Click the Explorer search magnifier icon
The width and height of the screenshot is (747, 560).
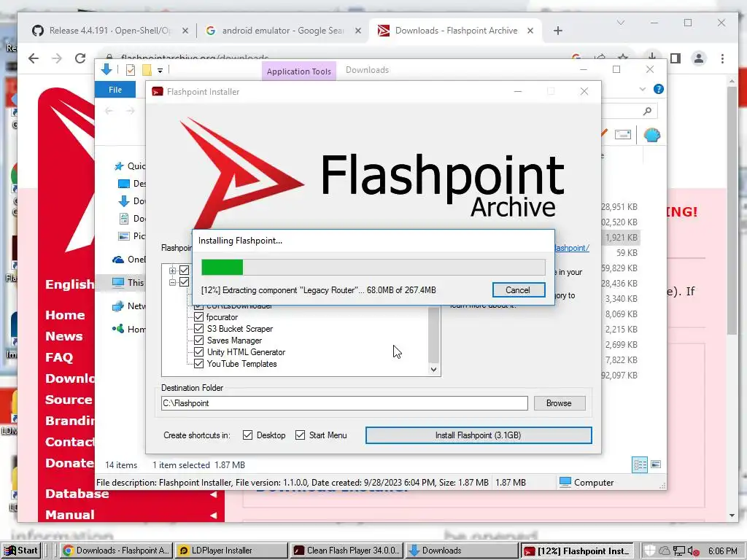coord(647,111)
